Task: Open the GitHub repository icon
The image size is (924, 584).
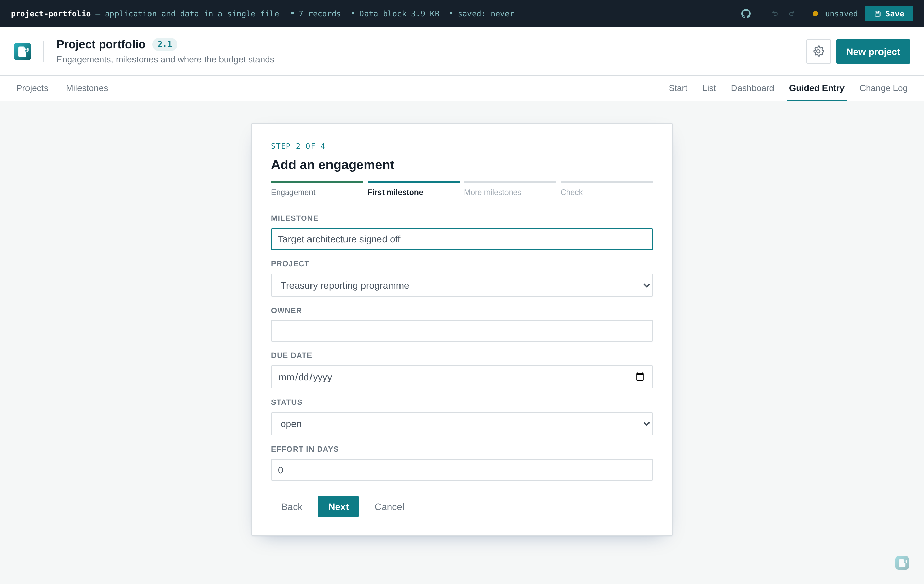Action: tap(746, 14)
